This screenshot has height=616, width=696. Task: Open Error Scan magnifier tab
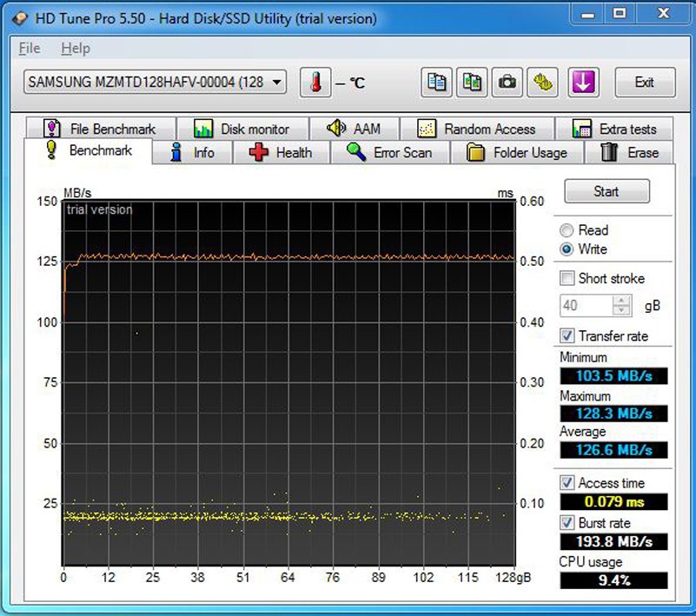[x=389, y=153]
